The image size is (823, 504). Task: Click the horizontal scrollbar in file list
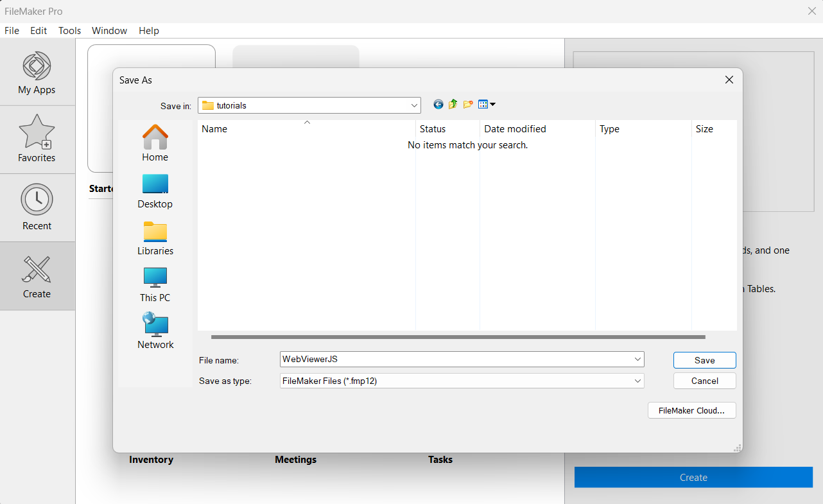pyautogui.click(x=458, y=336)
